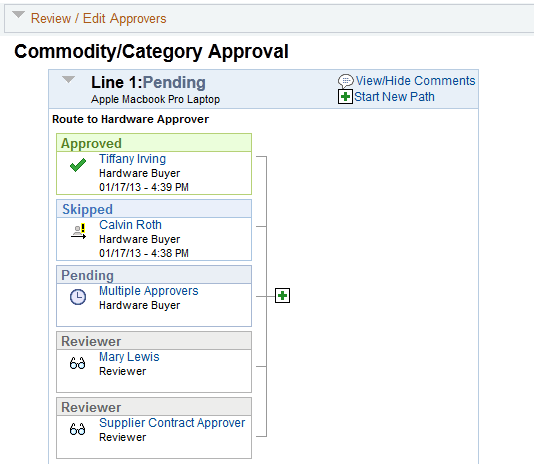534x464 pixels.
Task: Open the Multiple Approvers link
Action: pos(148,291)
